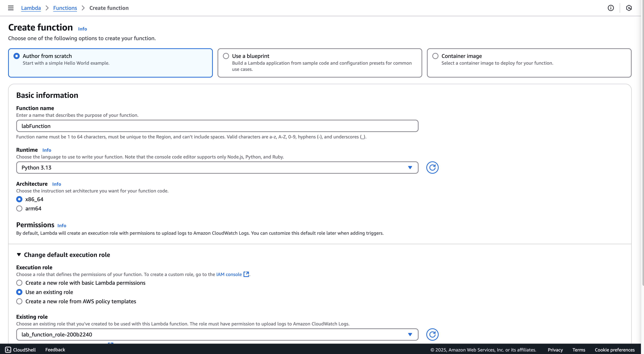Open Info link next to Runtime
Image resolution: width=644 pixels, height=354 pixels.
pos(47,150)
